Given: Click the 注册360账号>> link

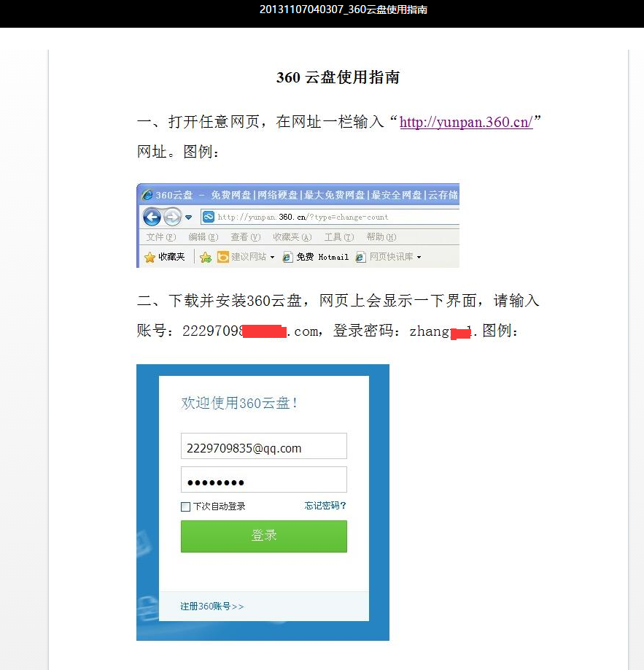Looking at the screenshot, I should (212, 607).
